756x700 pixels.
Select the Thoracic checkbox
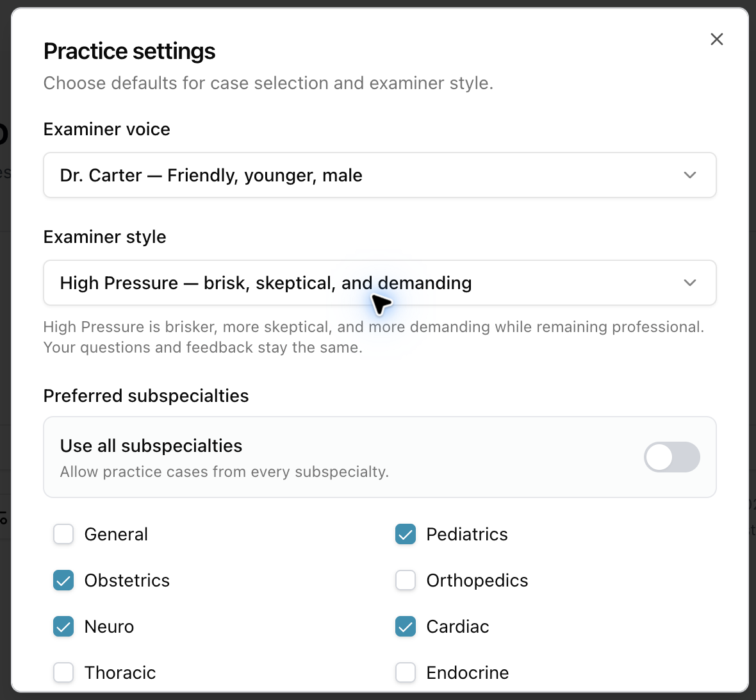(63, 672)
